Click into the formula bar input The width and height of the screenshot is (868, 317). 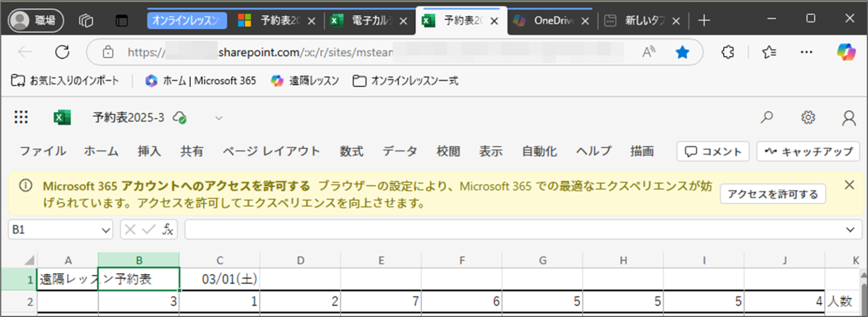(x=513, y=229)
